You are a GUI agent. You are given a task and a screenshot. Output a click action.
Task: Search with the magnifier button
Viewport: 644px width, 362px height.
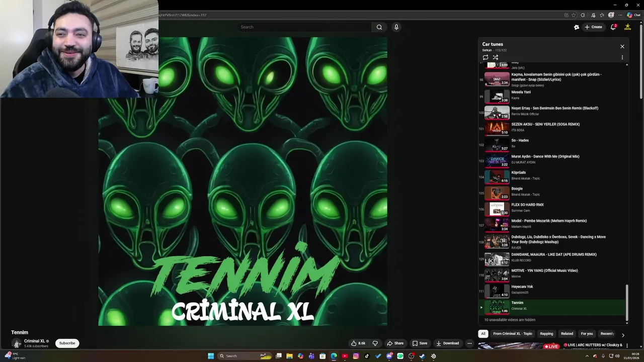point(379,27)
